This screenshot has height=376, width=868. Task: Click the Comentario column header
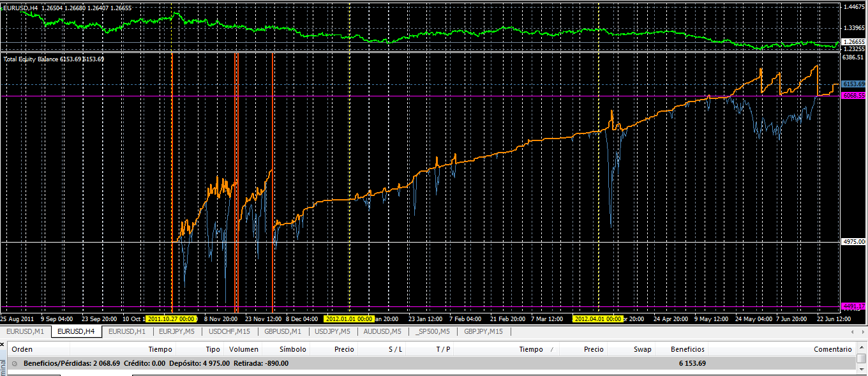point(782,349)
